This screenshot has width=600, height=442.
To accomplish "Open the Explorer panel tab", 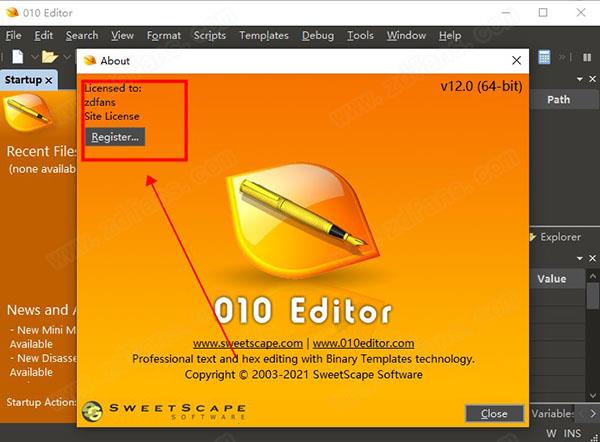I will point(555,237).
